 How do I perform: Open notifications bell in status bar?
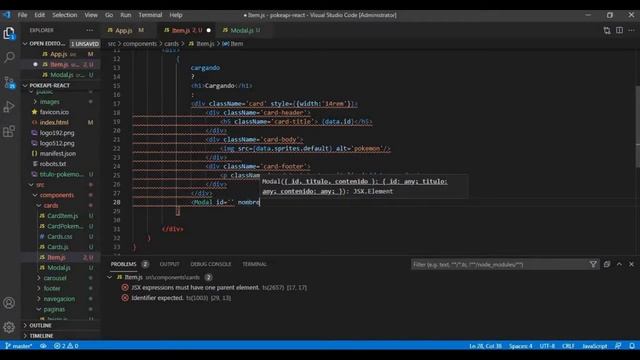click(x=632, y=346)
